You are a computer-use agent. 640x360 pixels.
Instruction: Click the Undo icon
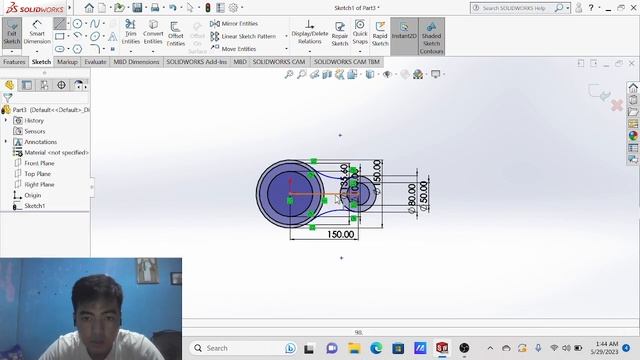(173, 7)
